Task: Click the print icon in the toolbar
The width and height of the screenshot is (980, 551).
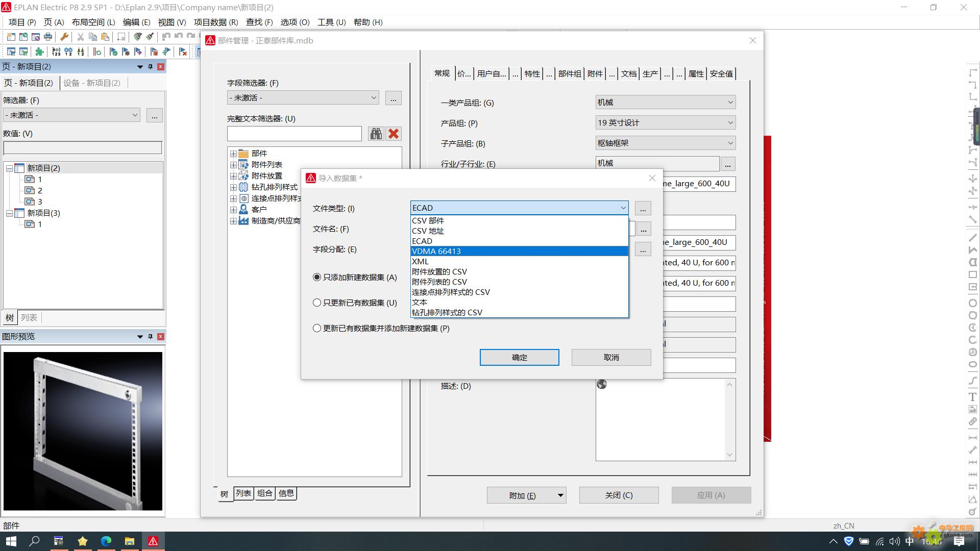Action: 48,37
